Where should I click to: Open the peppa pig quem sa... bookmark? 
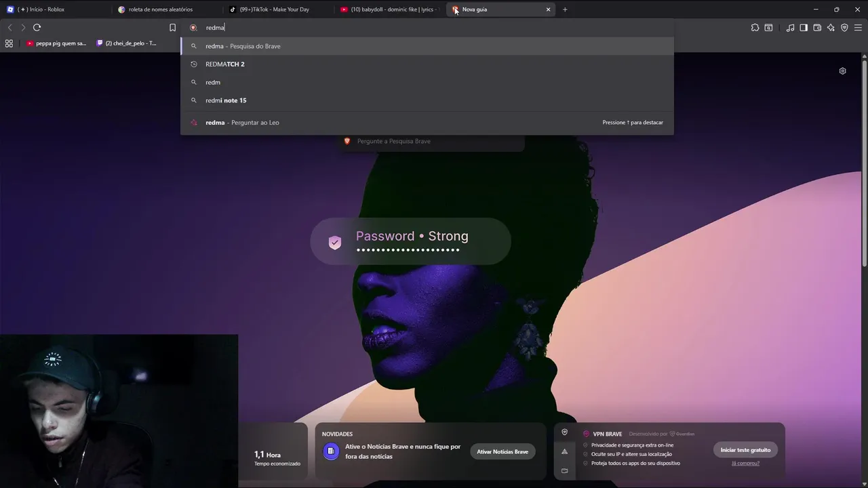tap(57, 43)
